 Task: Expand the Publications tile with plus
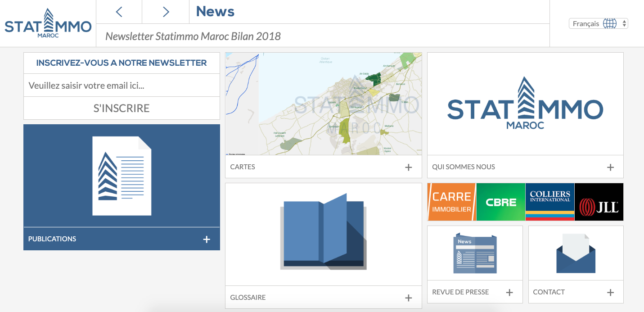207,239
